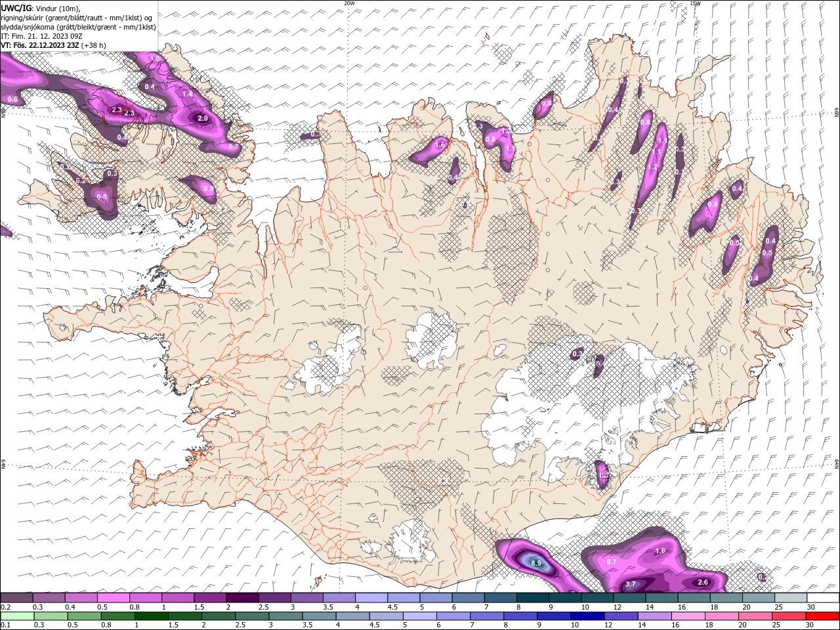Click the 1.4 precipitation value in the northwest
Viewport: 840px width, 630px height.
(188, 94)
